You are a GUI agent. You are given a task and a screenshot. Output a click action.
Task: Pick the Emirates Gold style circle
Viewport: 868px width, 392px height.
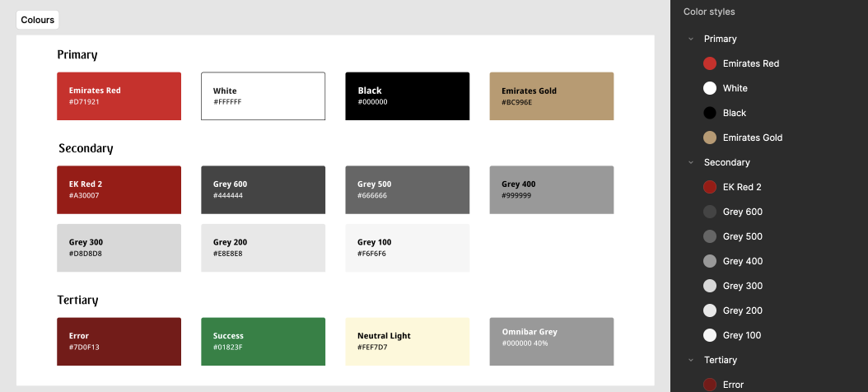click(x=710, y=138)
